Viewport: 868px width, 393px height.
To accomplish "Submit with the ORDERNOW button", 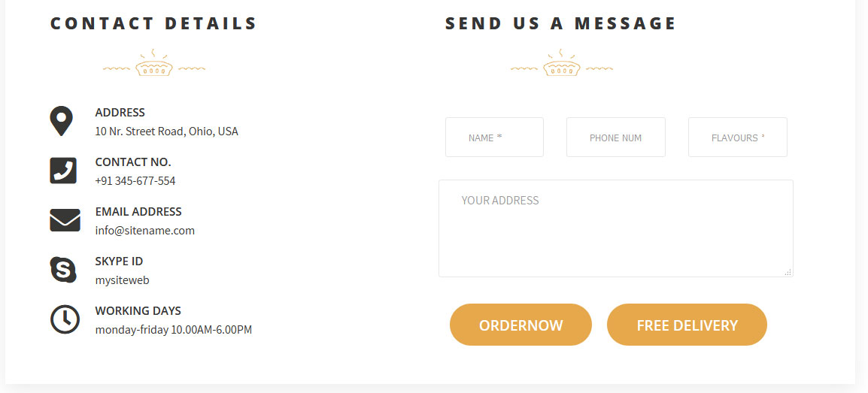I will pyautogui.click(x=520, y=325).
